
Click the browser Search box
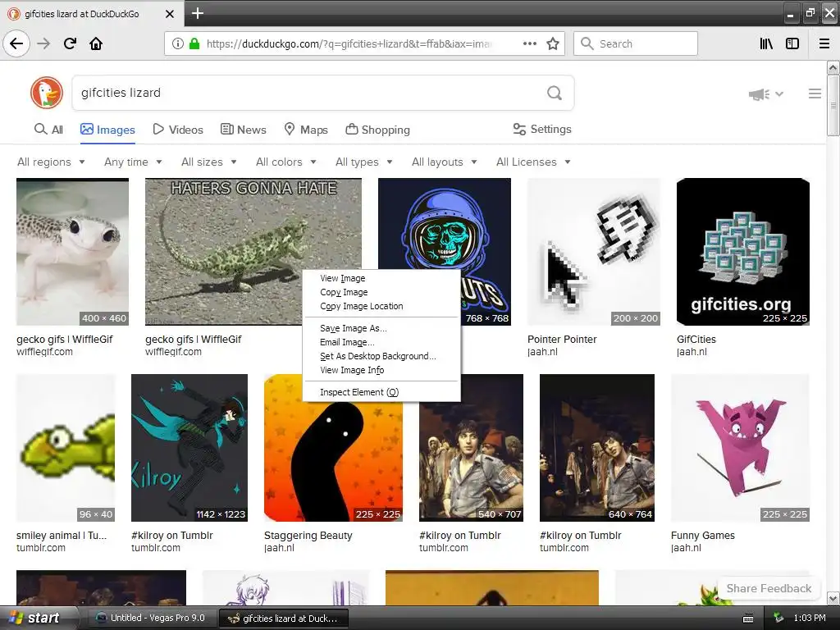pyautogui.click(x=636, y=43)
